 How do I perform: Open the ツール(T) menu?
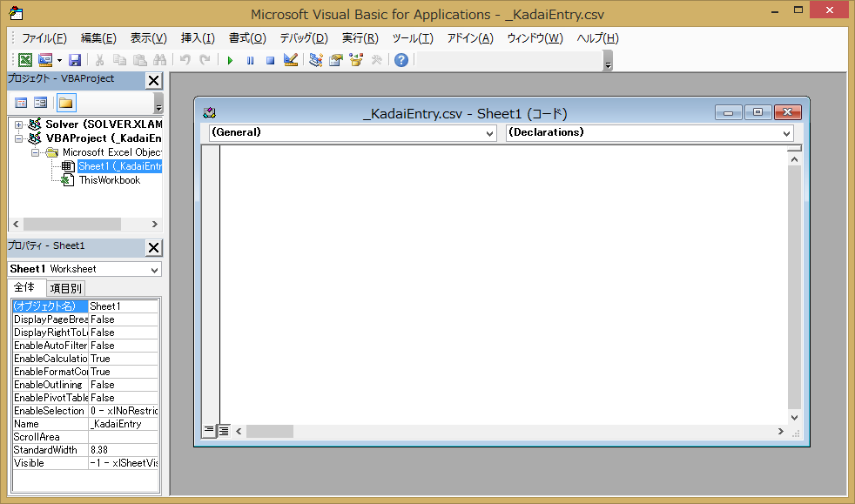click(413, 38)
